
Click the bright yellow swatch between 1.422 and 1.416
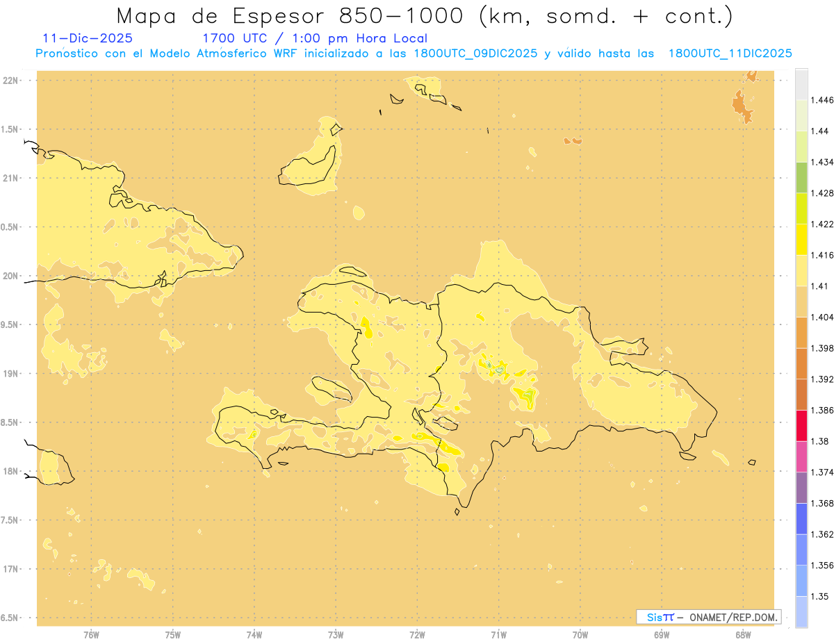click(x=801, y=239)
